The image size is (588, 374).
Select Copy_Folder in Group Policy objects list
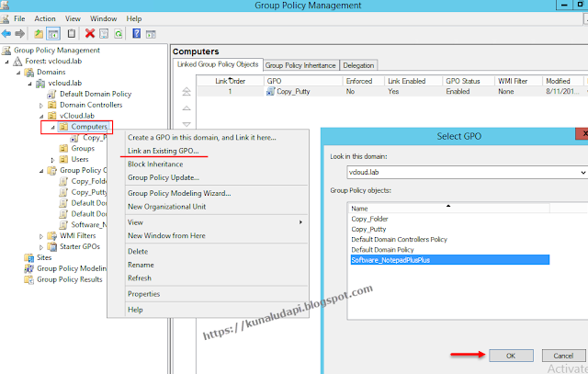(x=369, y=219)
